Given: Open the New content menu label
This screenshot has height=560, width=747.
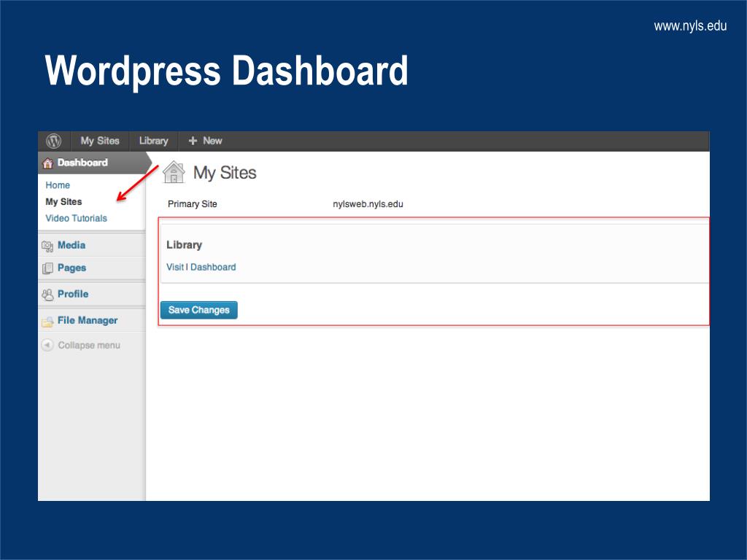Looking at the screenshot, I should click(212, 141).
